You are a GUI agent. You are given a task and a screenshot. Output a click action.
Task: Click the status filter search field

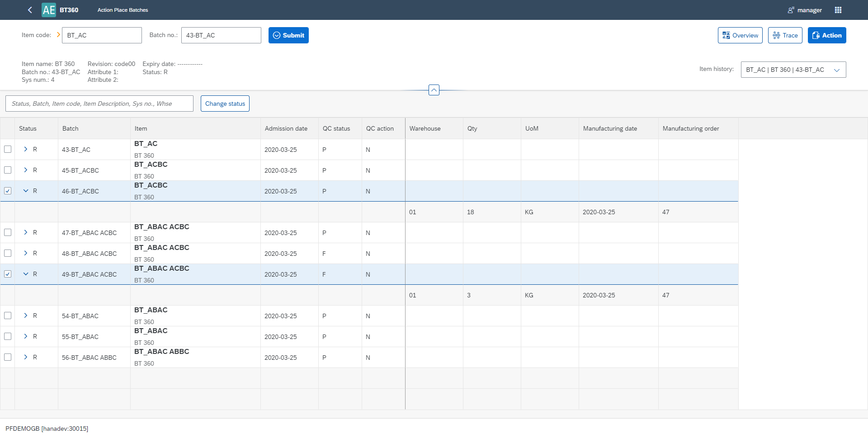pos(99,103)
